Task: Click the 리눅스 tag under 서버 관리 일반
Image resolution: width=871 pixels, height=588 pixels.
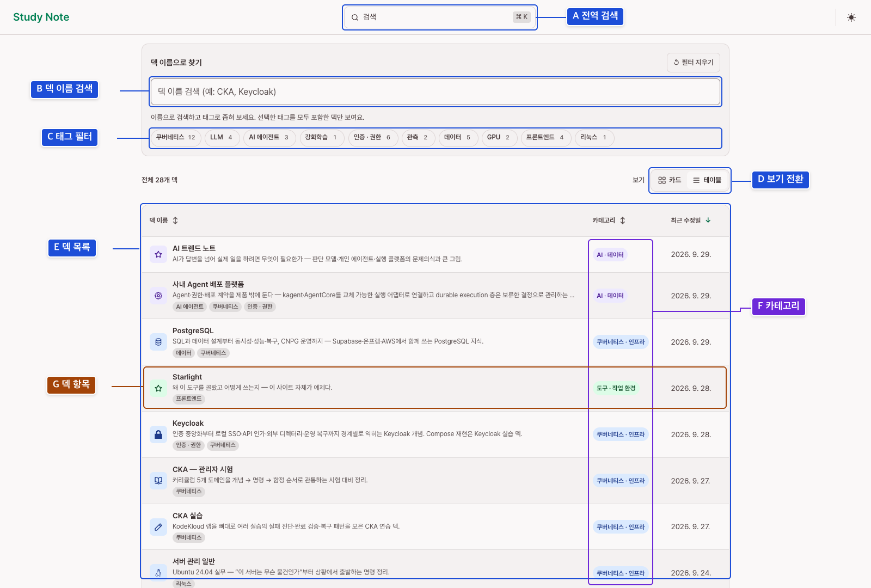Action: point(184,584)
